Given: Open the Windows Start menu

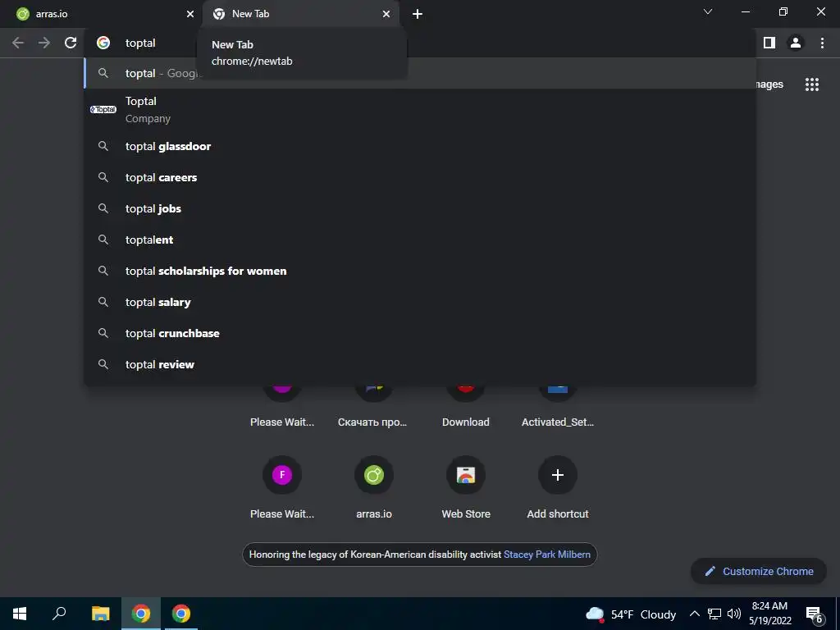Looking at the screenshot, I should (20, 614).
